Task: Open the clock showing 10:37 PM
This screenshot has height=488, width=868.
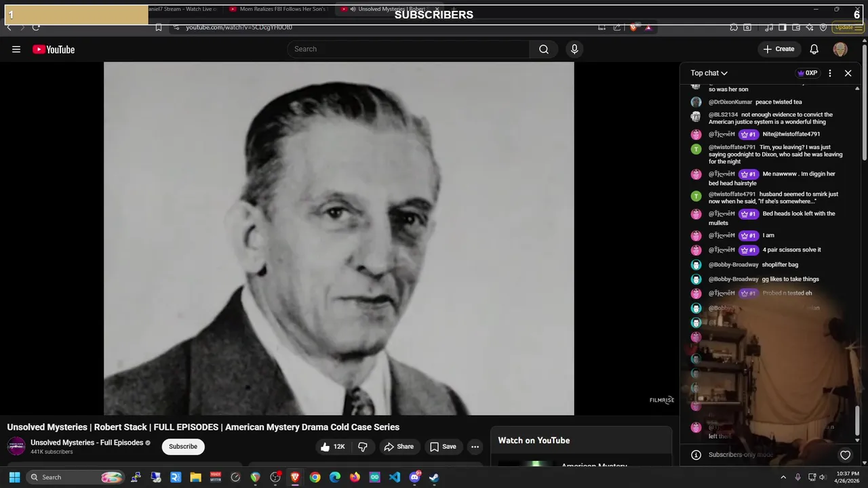Action: tap(848, 477)
